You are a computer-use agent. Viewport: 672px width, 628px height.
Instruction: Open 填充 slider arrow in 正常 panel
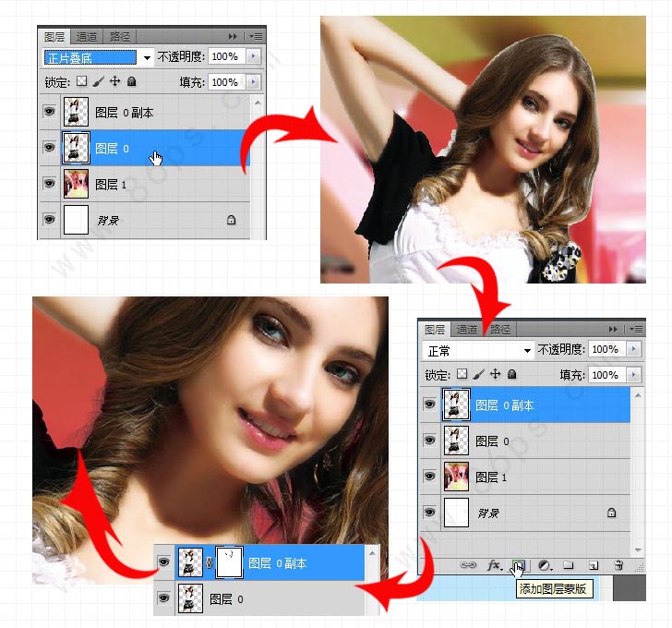633,375
